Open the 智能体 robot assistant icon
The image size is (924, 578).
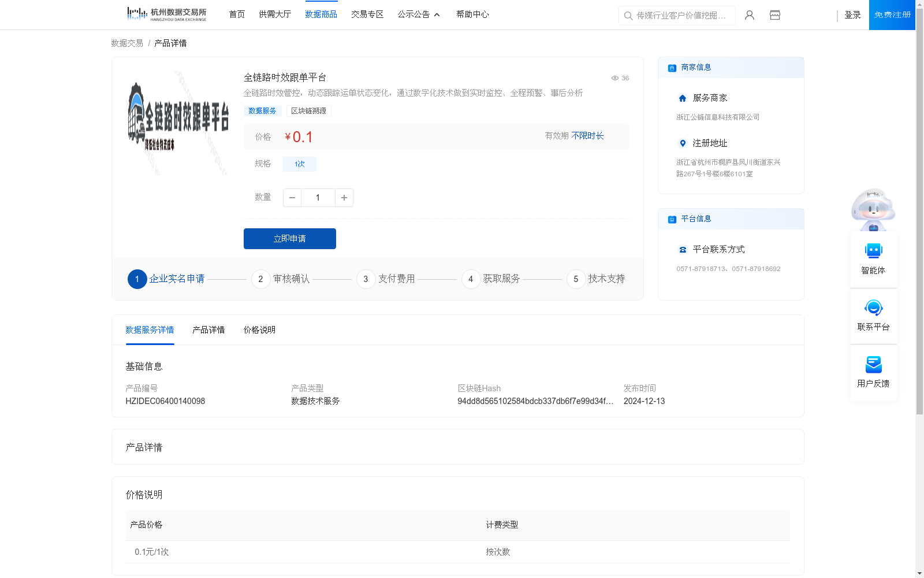click(x=874, y=251)
